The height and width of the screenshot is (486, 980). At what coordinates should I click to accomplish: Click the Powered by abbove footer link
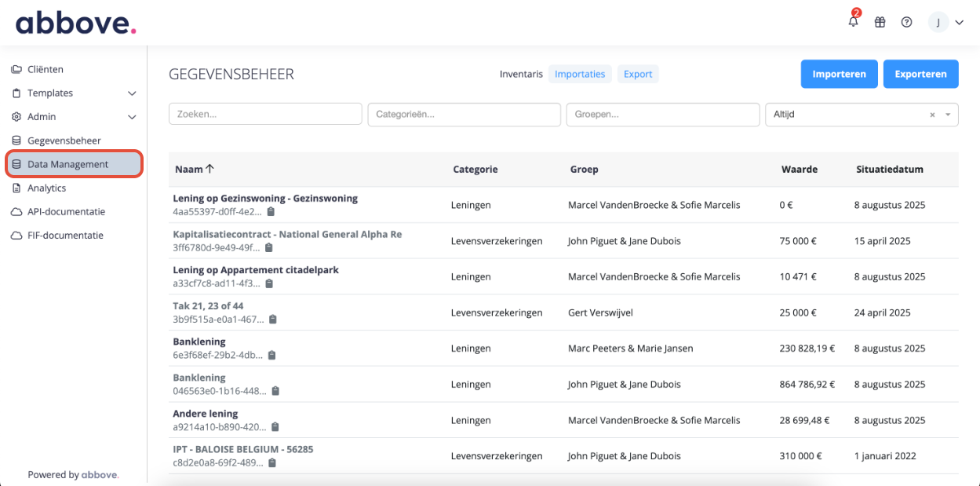73,475
